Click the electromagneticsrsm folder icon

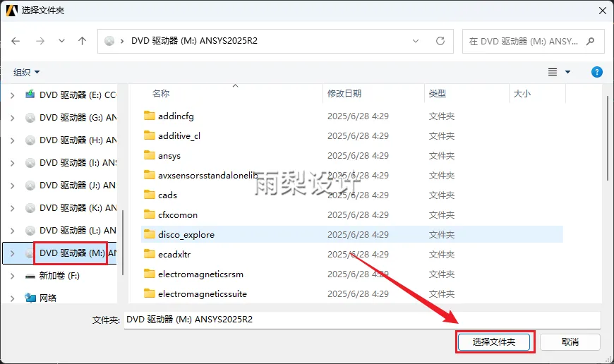[x=149, y=274]
